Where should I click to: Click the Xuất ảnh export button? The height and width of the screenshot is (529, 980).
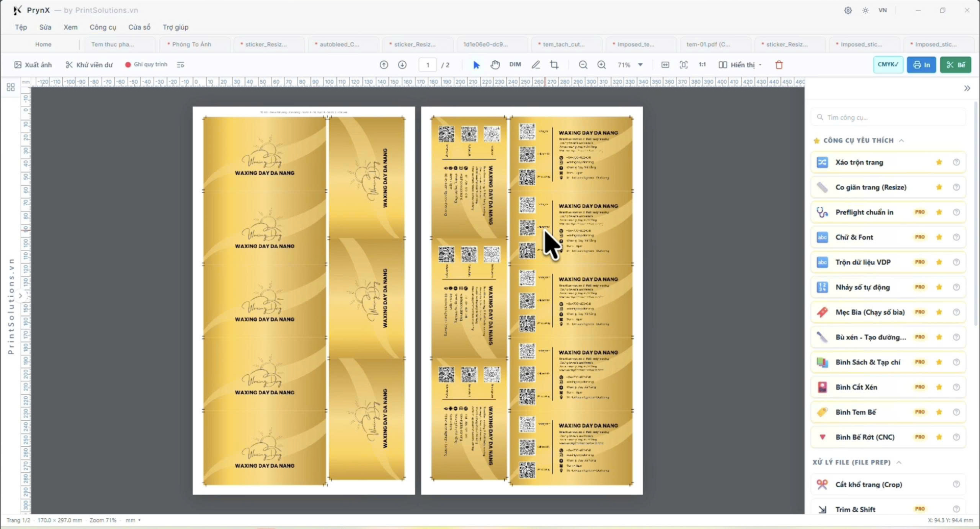33,65
